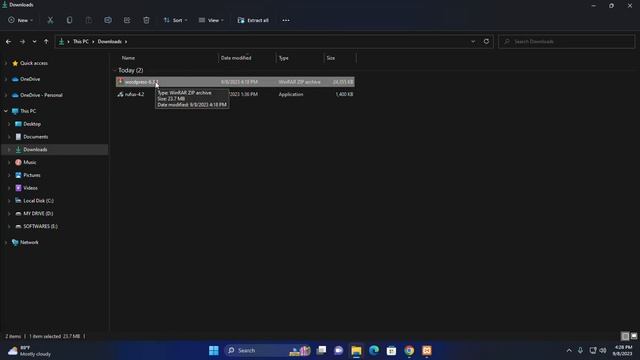Switch to large thumbnails view toggle
640x360 pixels.
tap(634, 336)
